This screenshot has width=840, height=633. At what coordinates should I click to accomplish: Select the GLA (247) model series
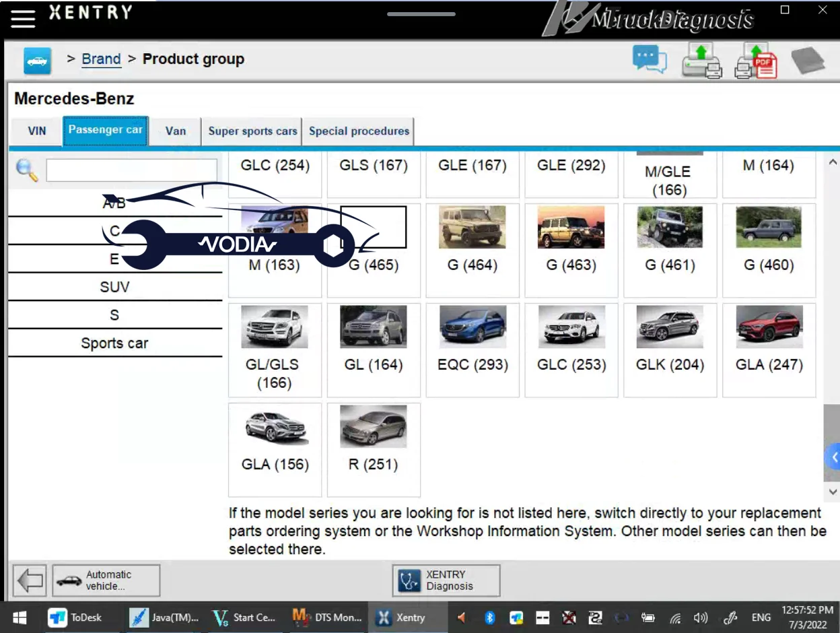769,350
